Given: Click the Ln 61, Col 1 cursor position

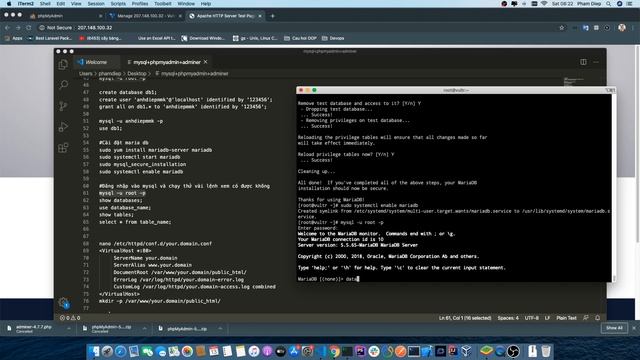Looking at the screenshot, I should click(465, 318).
